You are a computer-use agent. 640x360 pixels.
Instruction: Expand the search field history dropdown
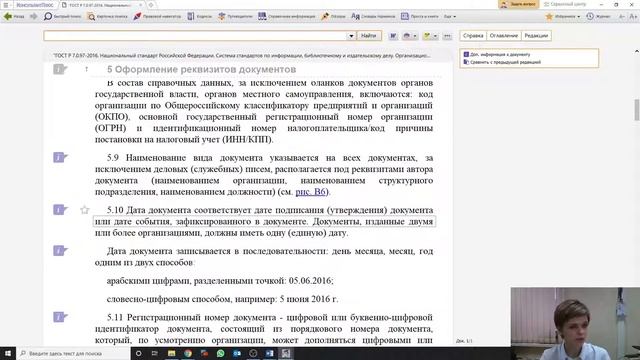tap(351, 36)
